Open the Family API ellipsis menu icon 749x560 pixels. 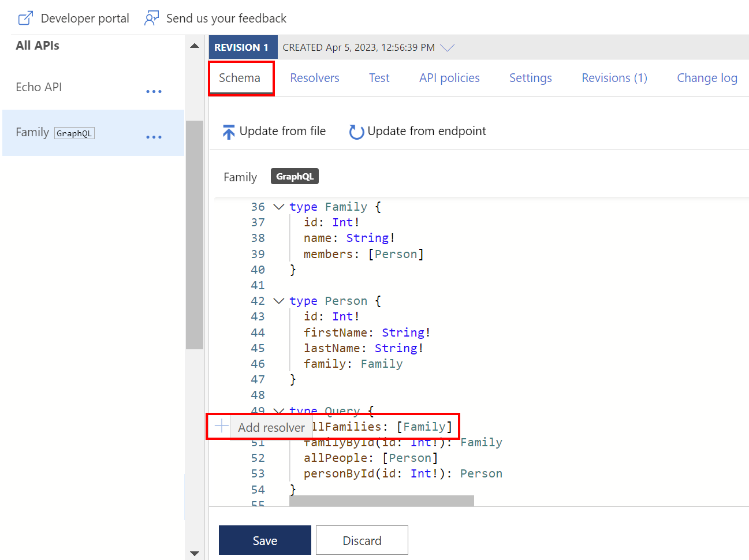[154, 137]
